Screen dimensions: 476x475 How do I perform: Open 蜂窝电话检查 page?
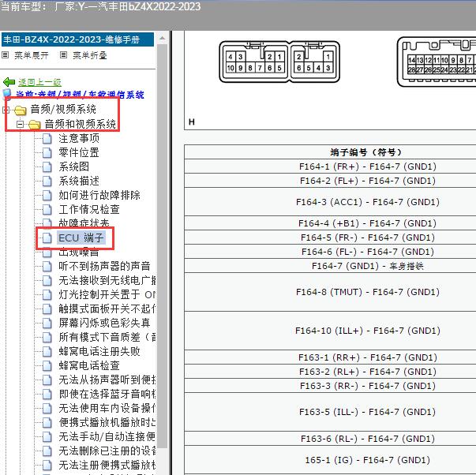[89, 365]
